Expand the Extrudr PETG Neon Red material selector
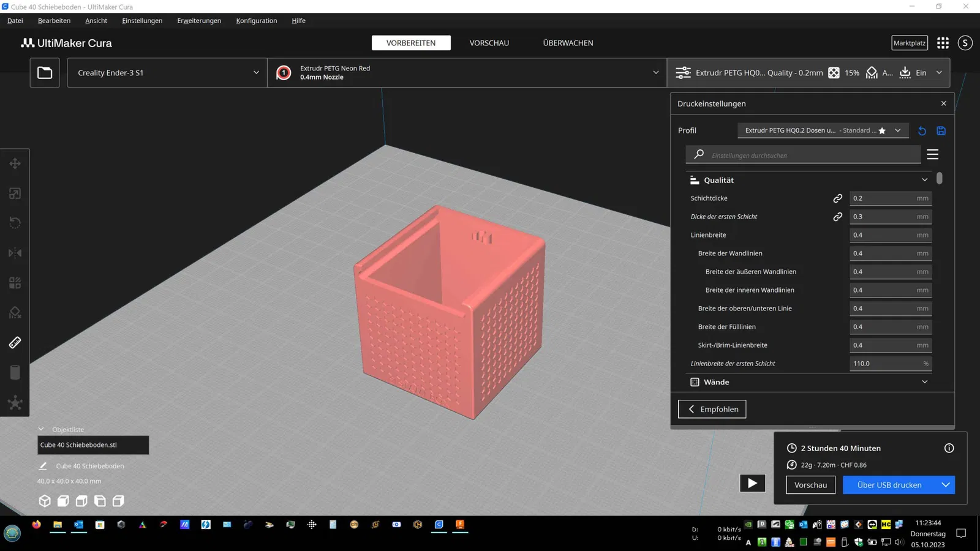 (467, 73)
